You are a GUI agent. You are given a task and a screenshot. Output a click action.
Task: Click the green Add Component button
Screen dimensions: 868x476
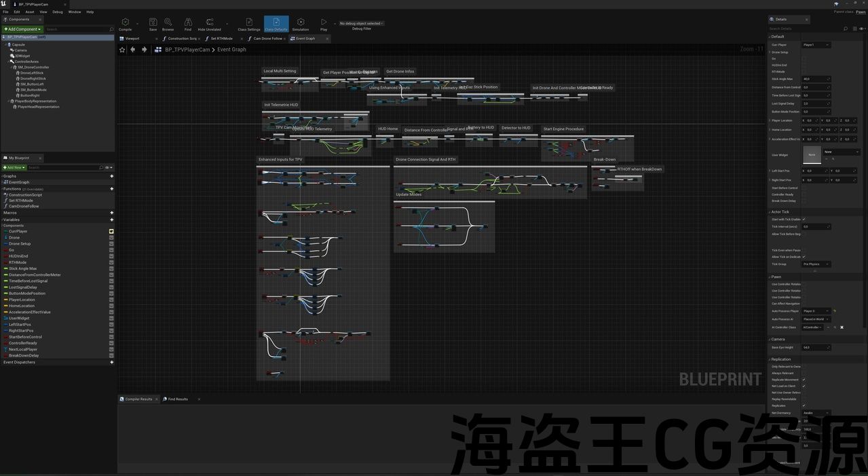tap(22, 29)
